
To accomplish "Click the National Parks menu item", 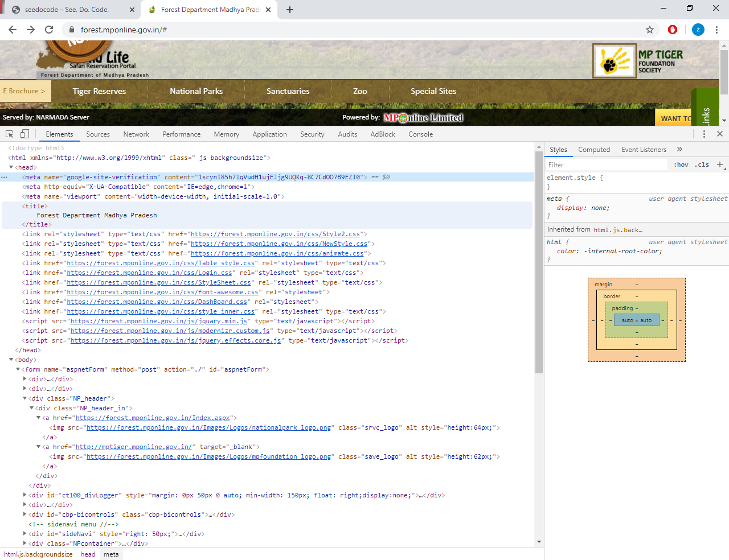I will [x=196, y=91].
